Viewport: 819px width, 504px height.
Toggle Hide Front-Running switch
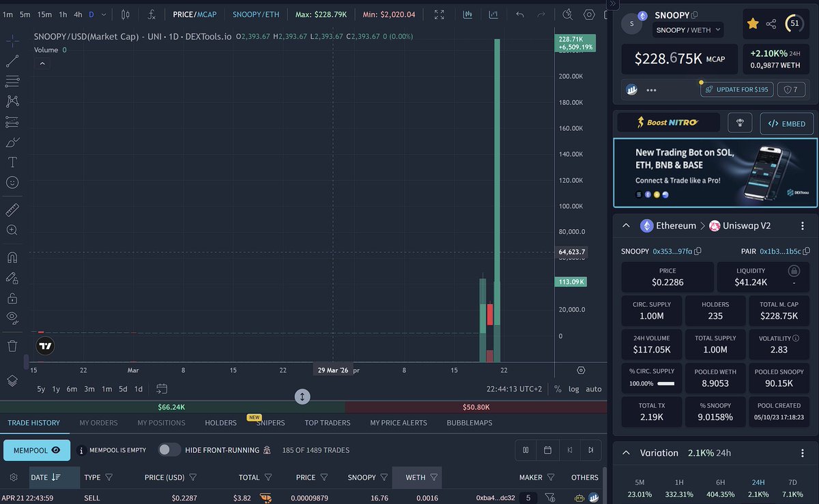169,450
